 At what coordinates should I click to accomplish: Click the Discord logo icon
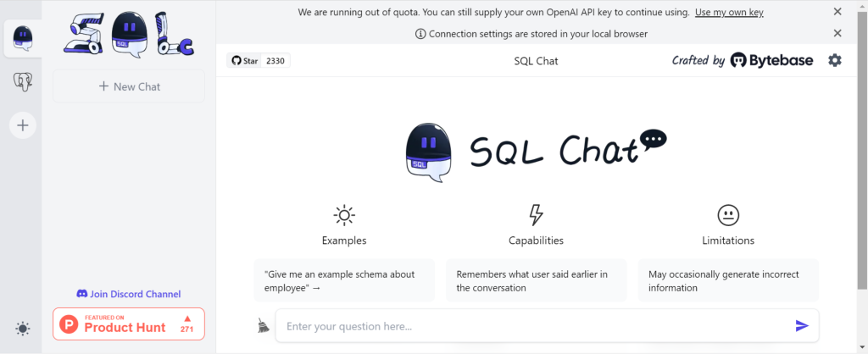click(x=82, y=294)
